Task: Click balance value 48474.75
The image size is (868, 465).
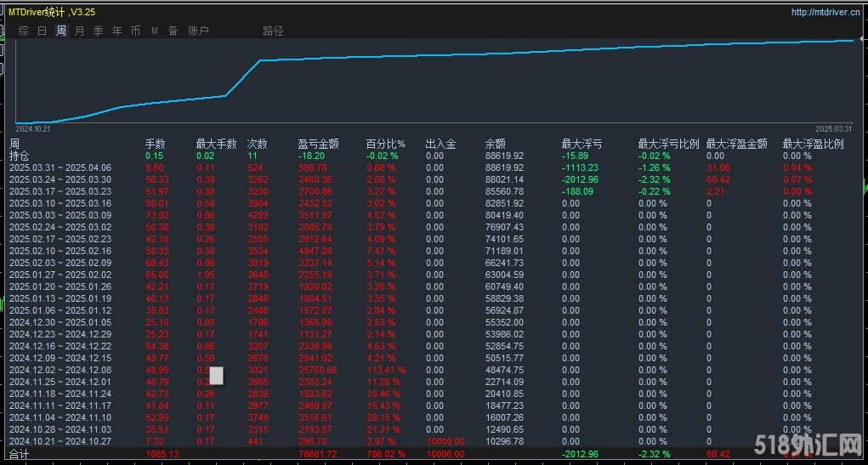Action: tap(504, 370)
